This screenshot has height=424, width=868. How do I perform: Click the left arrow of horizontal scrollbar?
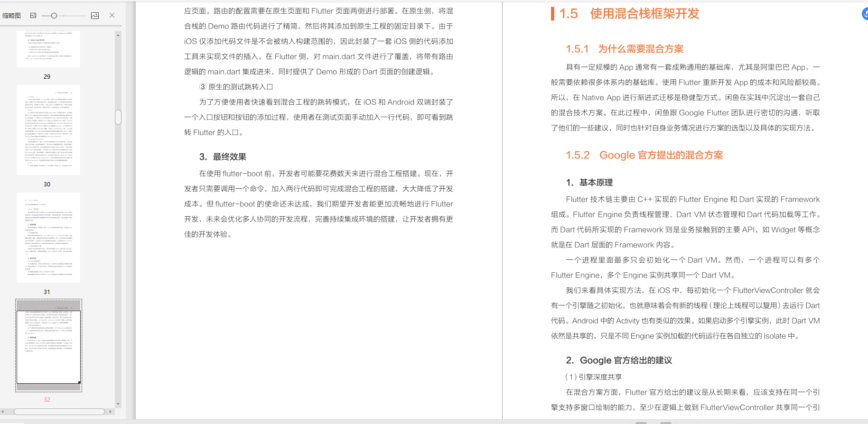pos(3,412)
